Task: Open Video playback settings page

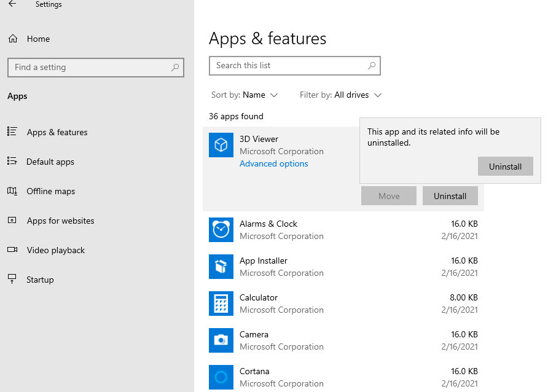Action: 55,250
